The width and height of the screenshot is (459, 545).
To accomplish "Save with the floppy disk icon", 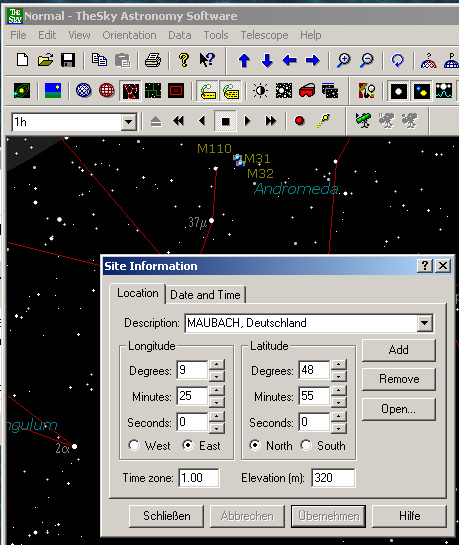I will click(68, 60).
